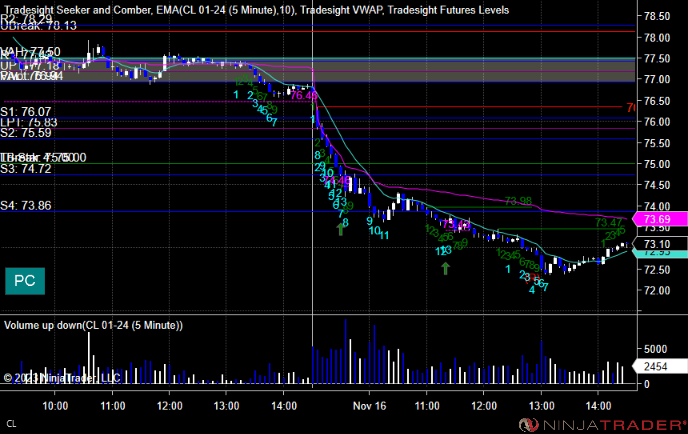688x434 pixels.
Task: Click the magenta 76.46 chart label
Action: (304, 96)
